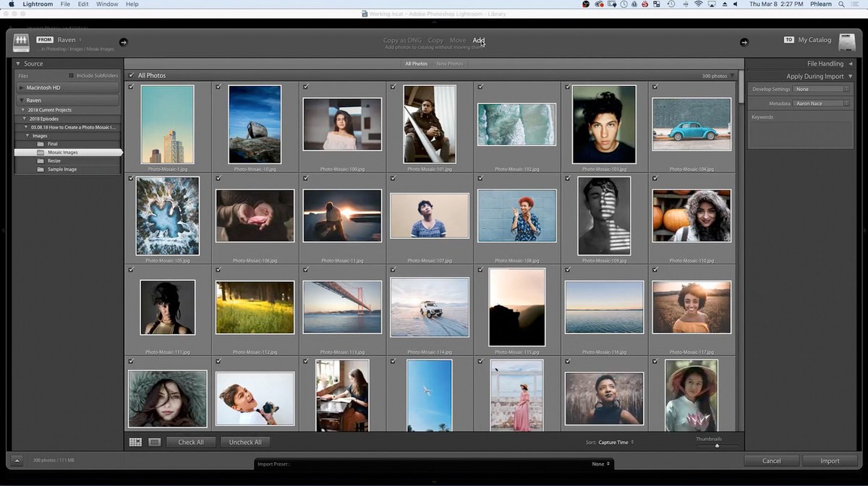Uncheck Photo-Mosaic-102.jpg
The image size is (868, 486).
480,87
